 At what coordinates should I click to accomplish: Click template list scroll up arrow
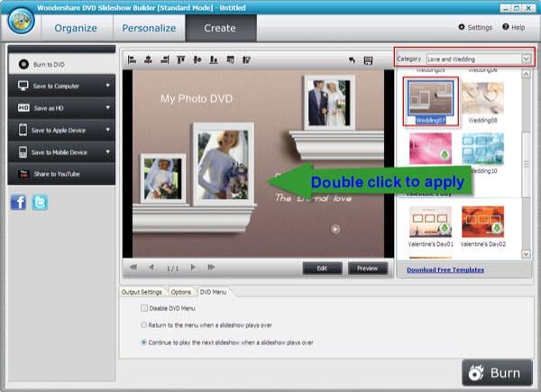[526, 74]
